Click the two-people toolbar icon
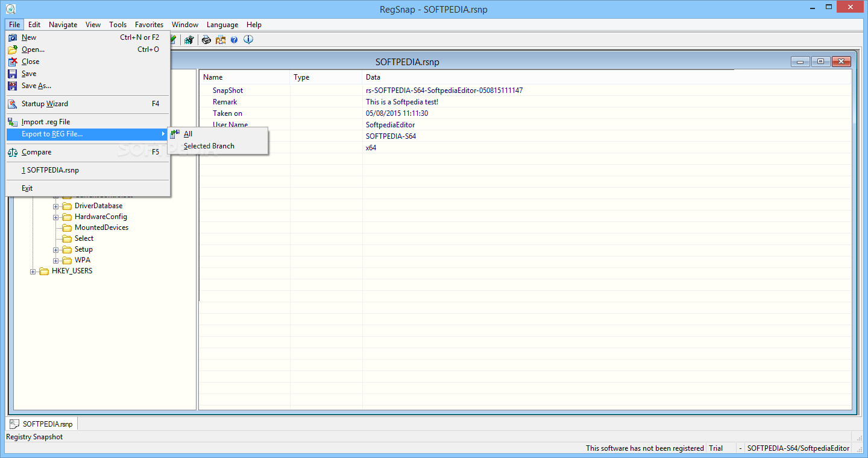The image size is (868, 458). tap(220, 40)
